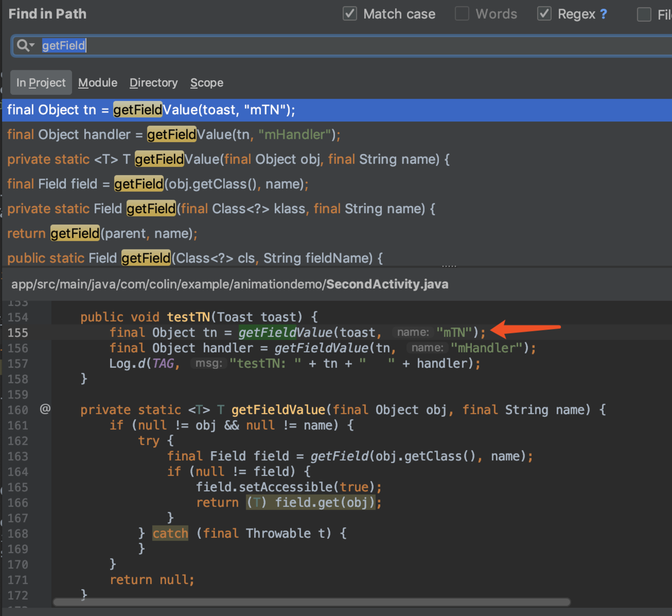Select the In Project scope tab

pos(41,82)
